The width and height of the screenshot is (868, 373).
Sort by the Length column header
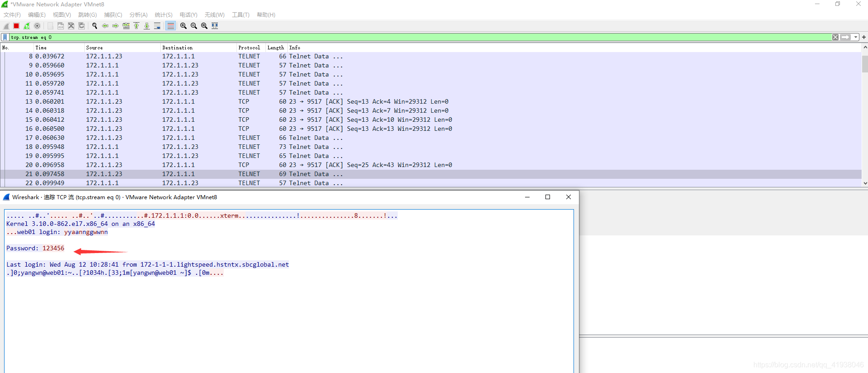click(x=276, y=48)
